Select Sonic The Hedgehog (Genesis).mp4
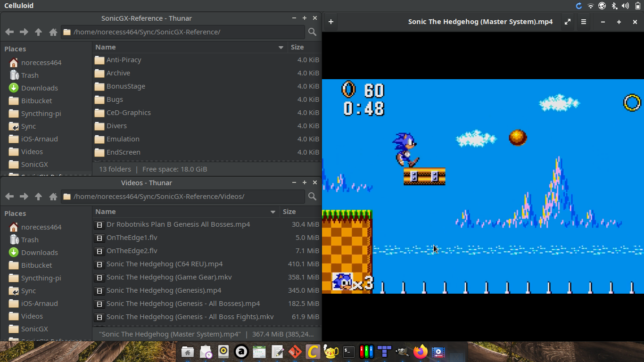Image resolution: width=644 pixels, height=362 pixels. point(206,290)
